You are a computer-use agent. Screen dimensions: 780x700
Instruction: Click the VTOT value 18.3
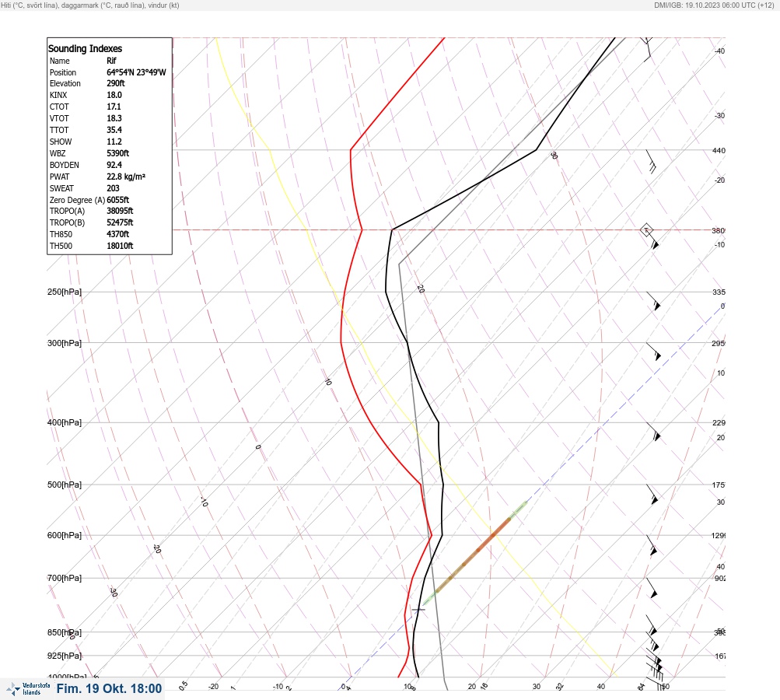(x=114, y=118)
